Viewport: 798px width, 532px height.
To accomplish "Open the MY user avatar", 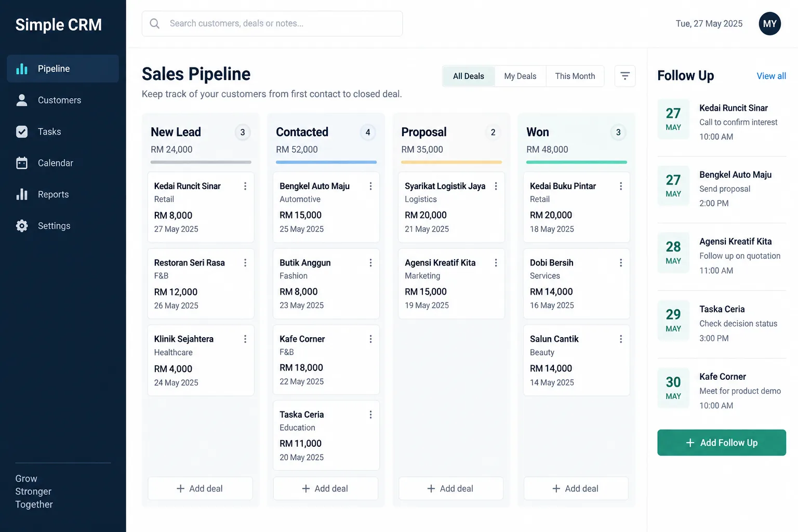I will [769, 24].
